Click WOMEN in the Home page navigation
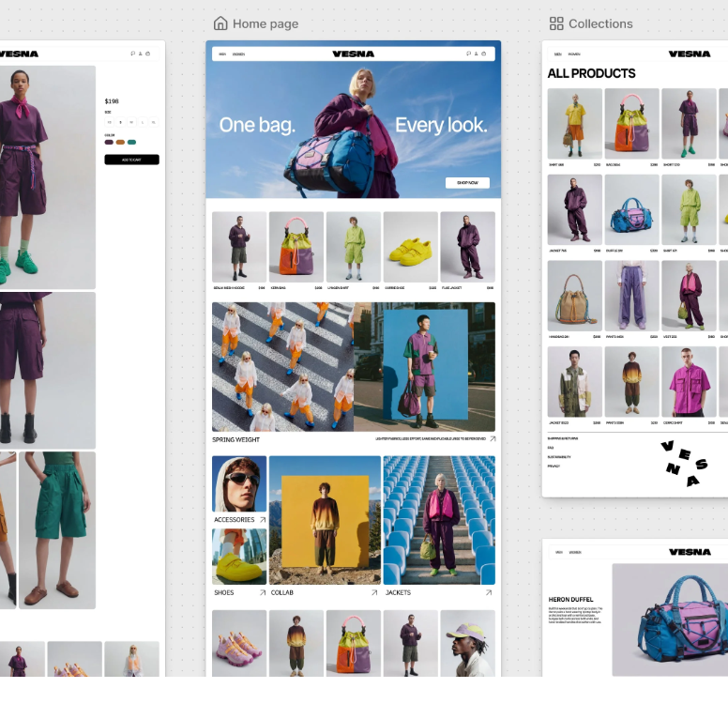728x719 pixels. click(238, 54)
